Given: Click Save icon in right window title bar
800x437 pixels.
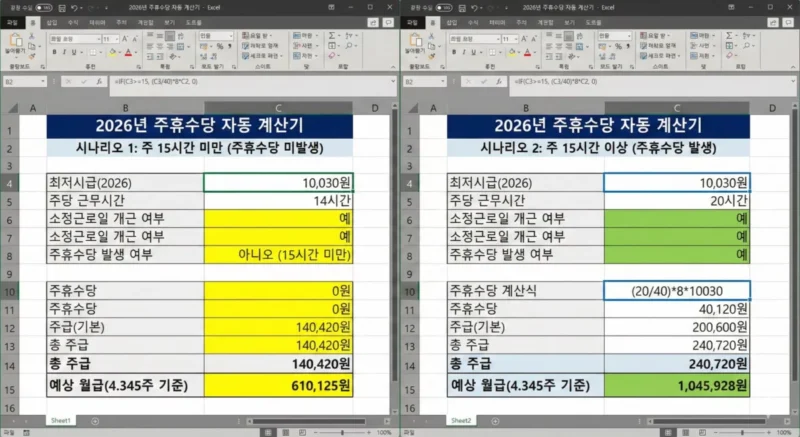Looking at the screenshot, I should [x=462, y=8].
